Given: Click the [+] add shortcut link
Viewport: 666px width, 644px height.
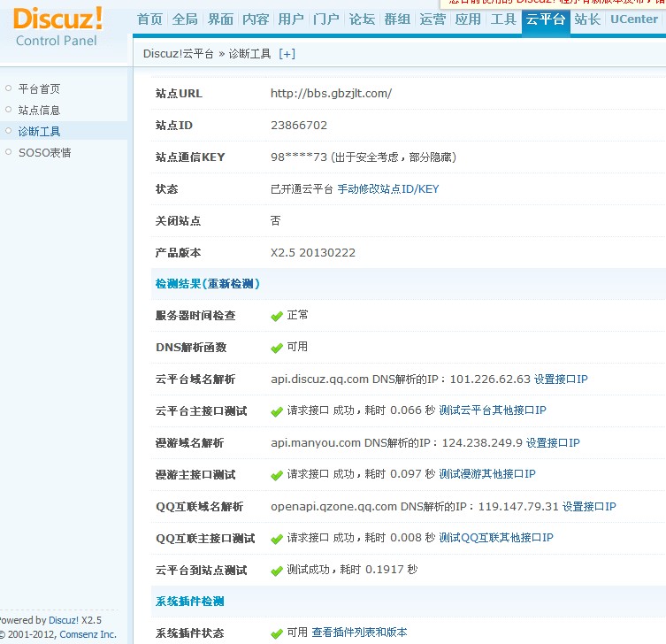Looking at the screenshot, I should [287, 54].
